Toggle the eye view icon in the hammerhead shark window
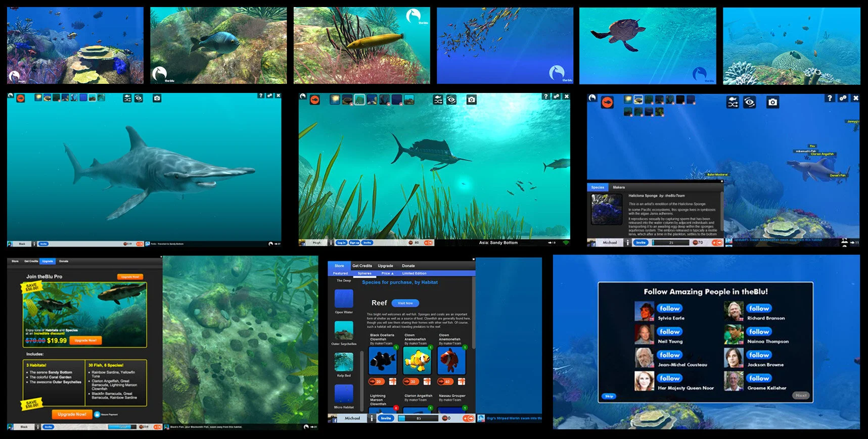868x439 pixels. pyautogui.click(x=139, y=98)
